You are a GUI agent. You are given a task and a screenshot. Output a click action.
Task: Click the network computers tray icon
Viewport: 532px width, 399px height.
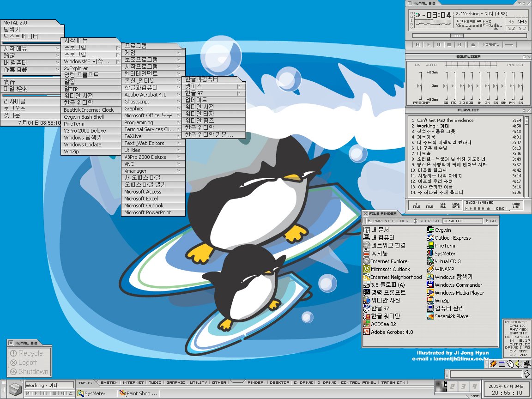coord(527,364)
